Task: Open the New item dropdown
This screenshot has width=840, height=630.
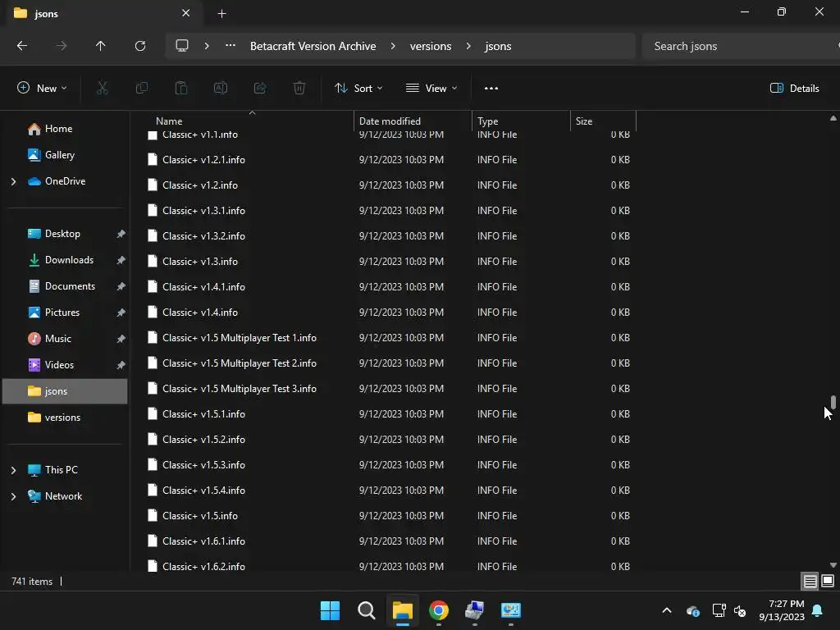Action: tap(43, 89)
